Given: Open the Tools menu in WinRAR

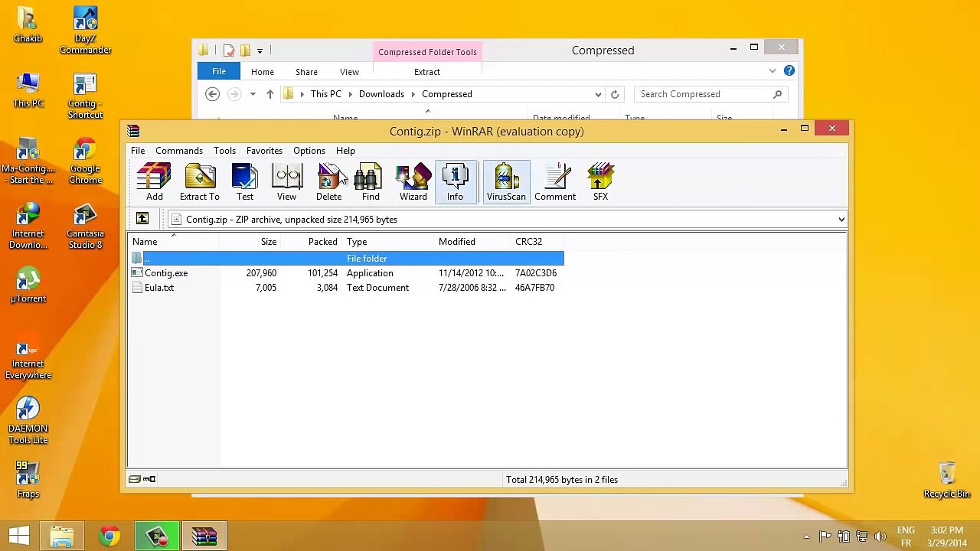Looking at the screenshot, I should tap(224, 151).
